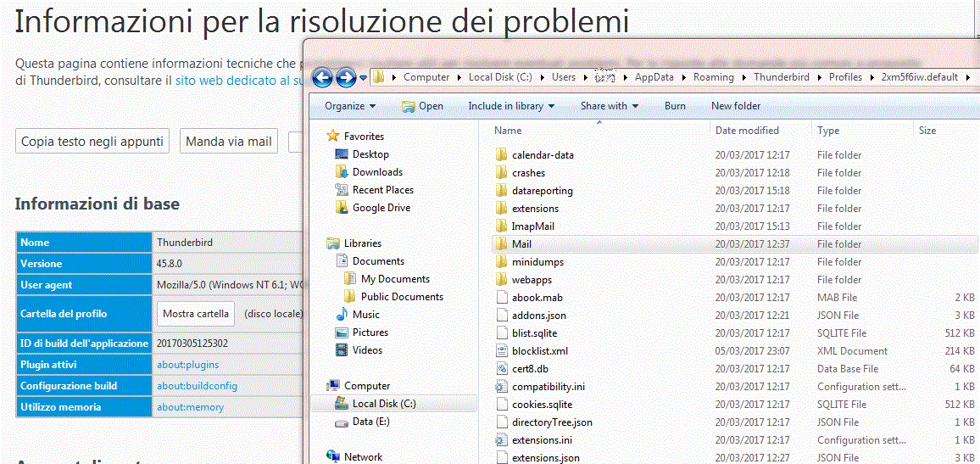Click the Open toolbar button
Screen dimensions: 980x464
tap(422, 106)
